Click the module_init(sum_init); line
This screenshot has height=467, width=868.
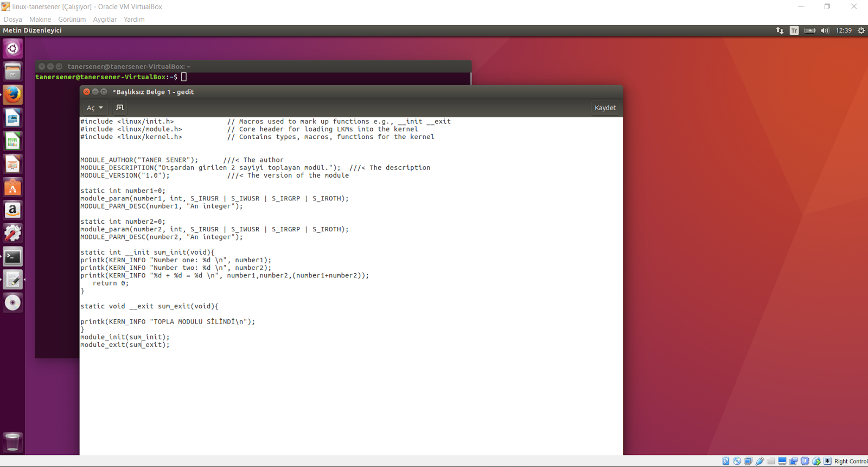(125, 337)
